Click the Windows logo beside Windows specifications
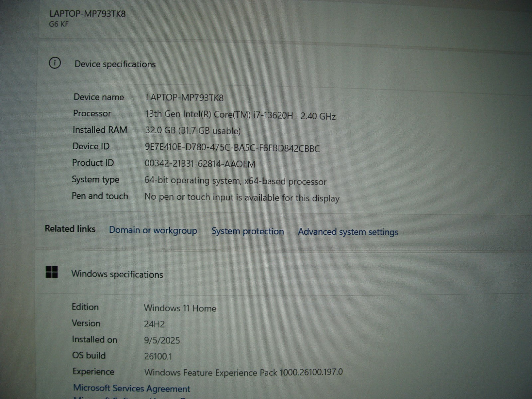Screen dimensions: 532x399 (x=52, y=272)
